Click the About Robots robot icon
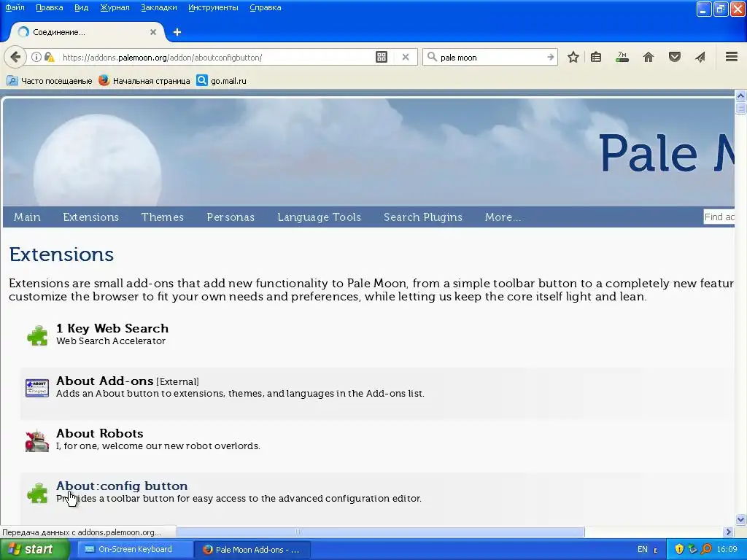This screenshot has width=747, height=560. [x=37, y=440]
